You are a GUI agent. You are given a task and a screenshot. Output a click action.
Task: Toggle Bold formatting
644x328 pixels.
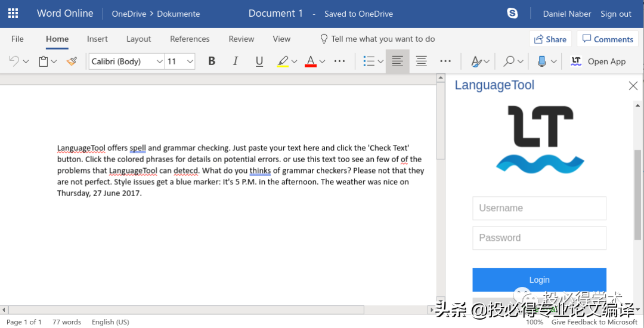coord(212,61)
